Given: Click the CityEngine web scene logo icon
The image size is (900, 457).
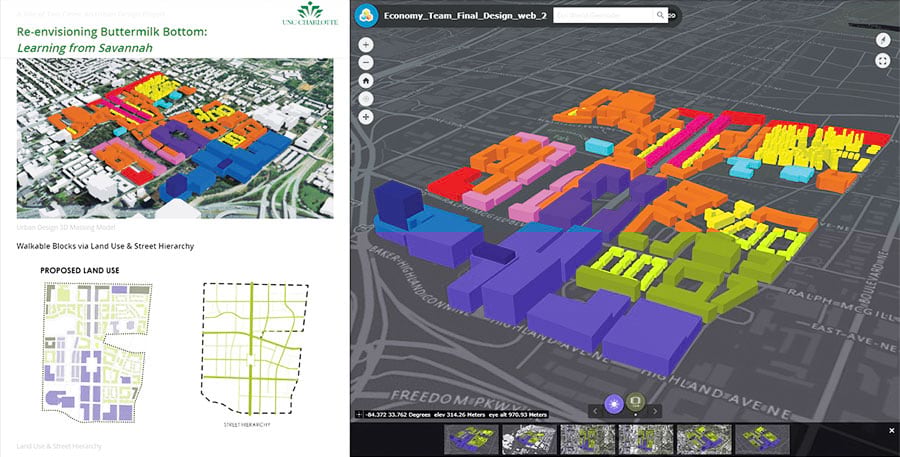Looking at the screenshot, I should [366, 16].
